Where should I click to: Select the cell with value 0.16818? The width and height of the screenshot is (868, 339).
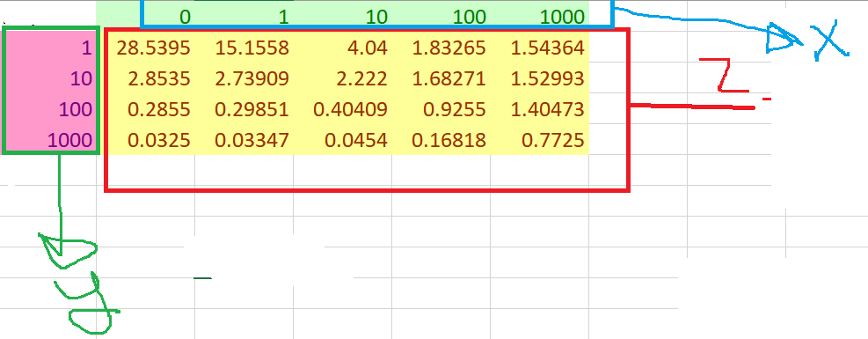441,140
